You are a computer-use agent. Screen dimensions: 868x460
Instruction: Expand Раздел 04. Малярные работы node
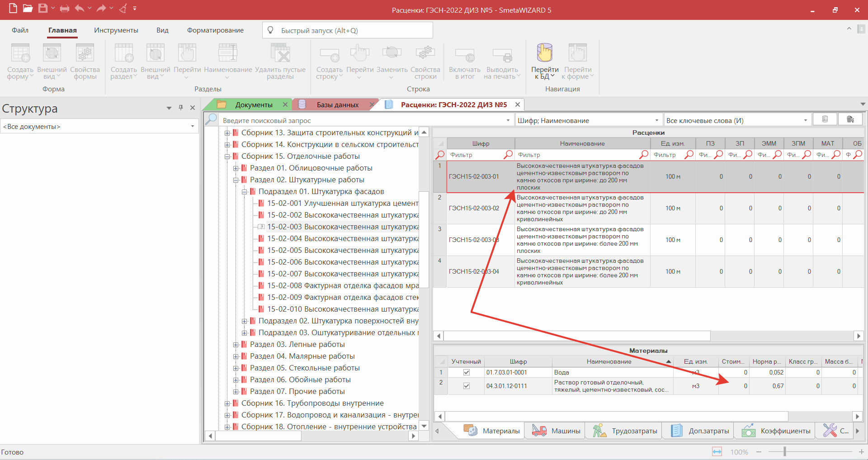236,356
